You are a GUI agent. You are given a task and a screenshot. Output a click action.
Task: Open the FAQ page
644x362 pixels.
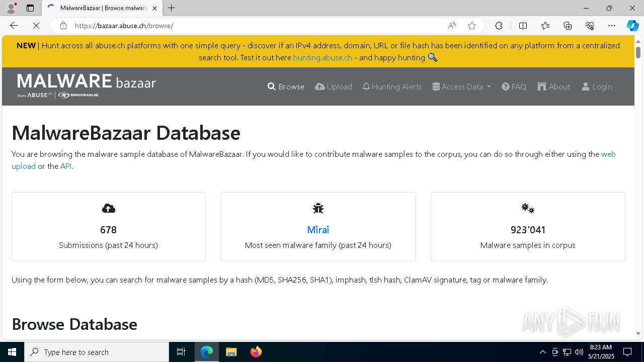click(514, 86)
